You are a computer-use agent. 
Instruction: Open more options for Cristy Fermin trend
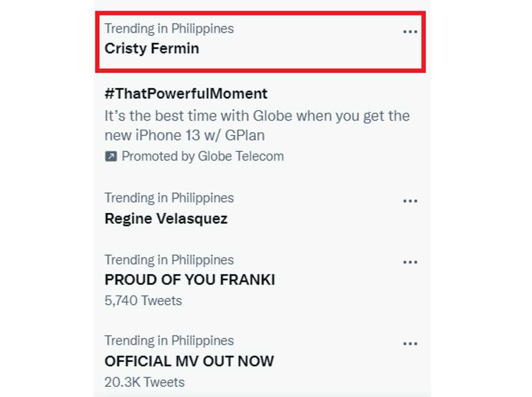click(410, 32)
